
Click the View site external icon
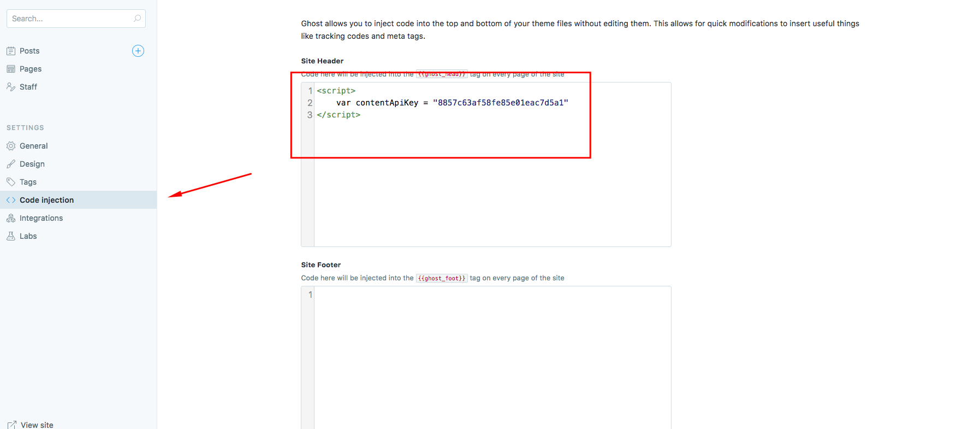11,425
